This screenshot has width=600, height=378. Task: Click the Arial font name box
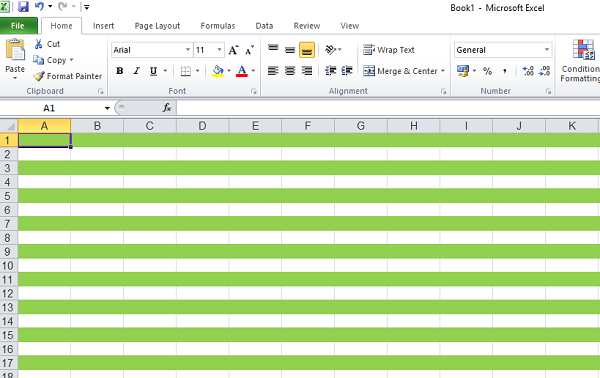[148, 50]
